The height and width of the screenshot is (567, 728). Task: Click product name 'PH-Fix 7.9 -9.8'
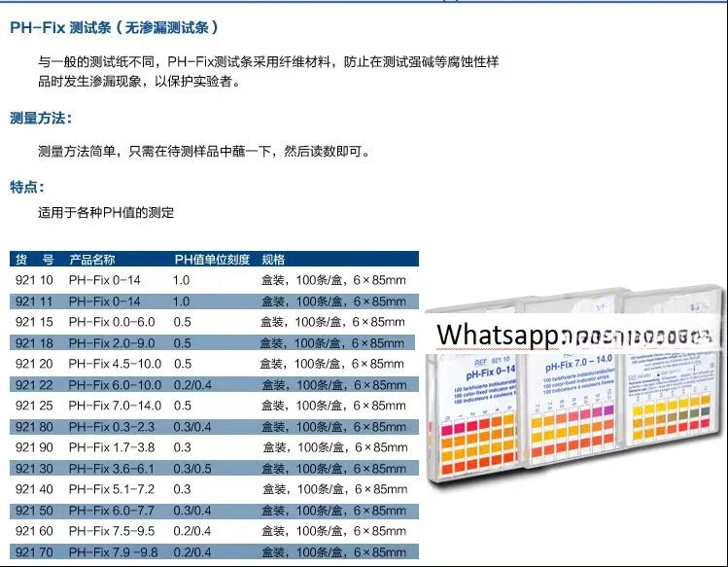point(114,552)
